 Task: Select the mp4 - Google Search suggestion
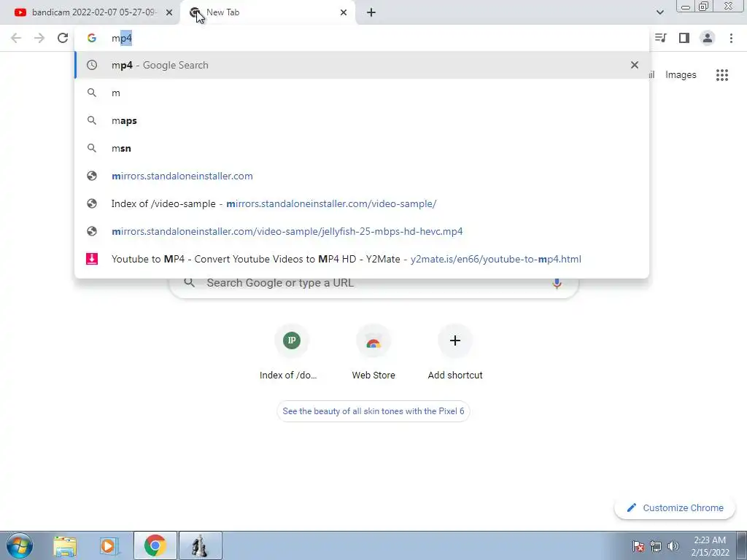[x=362, y=65]
